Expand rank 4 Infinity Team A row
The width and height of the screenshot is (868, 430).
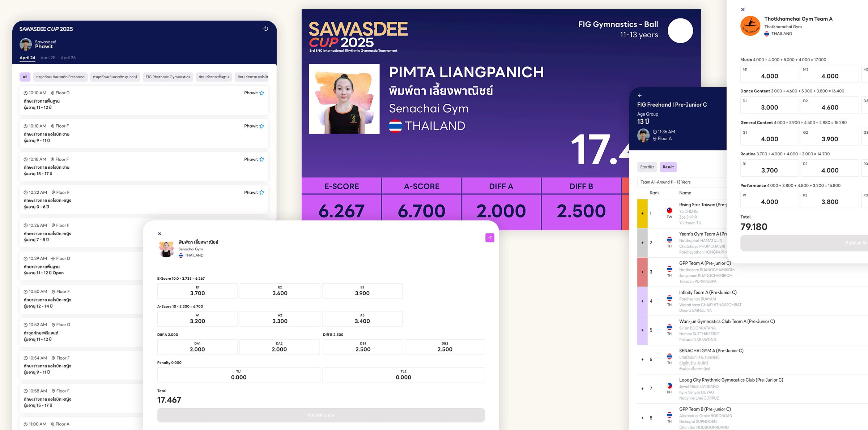click(x=643, y=301)
